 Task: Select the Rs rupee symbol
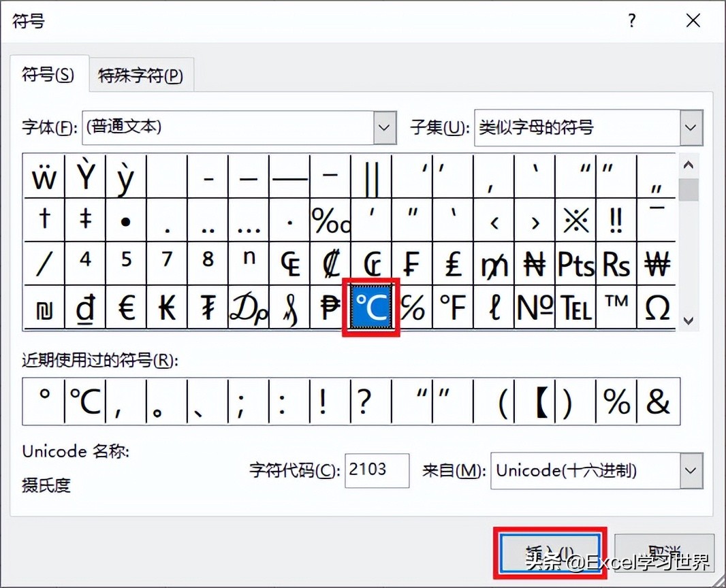point(616,263)
